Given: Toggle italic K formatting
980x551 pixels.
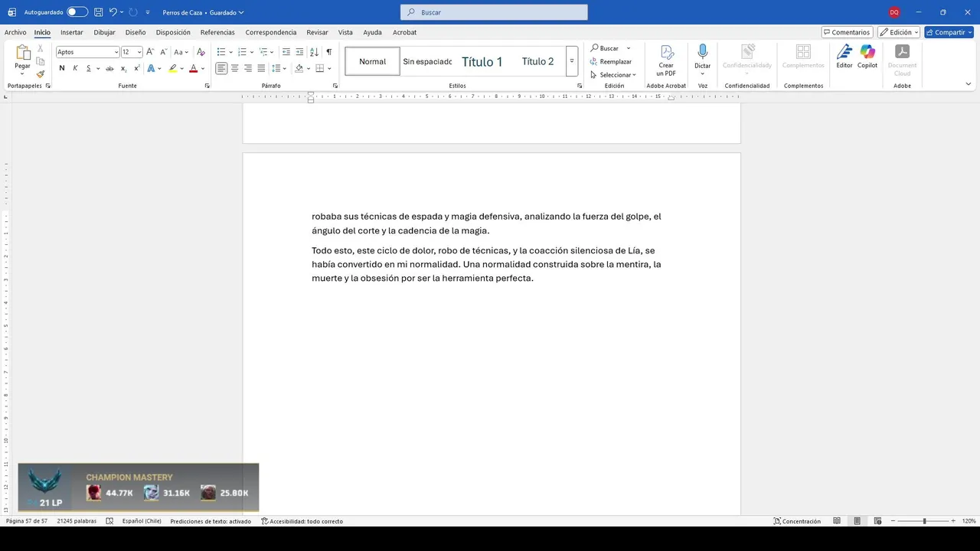Looking at the screenshot, I should pyautogui.click(x=75, y=68).
